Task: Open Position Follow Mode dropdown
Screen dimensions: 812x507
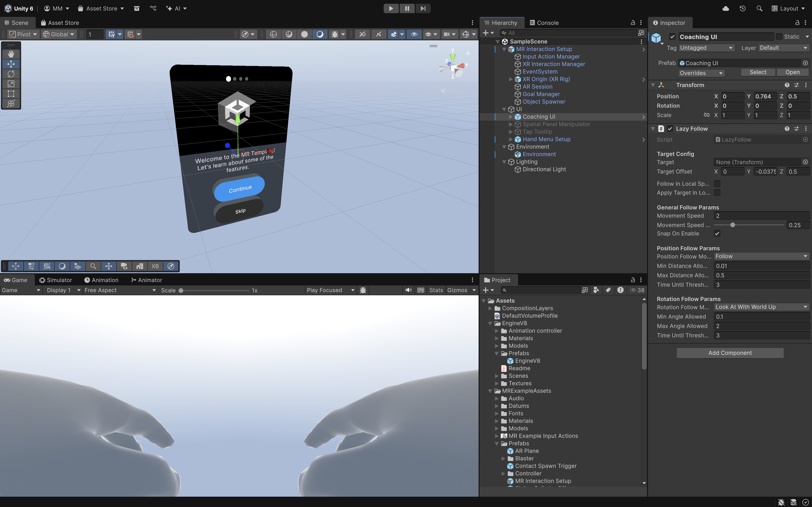Action: (x=761, y=256)
